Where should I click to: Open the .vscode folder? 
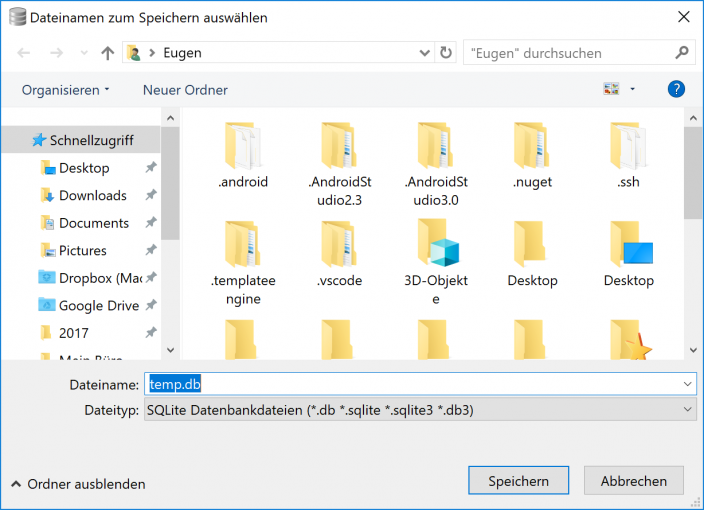coord(338,243)
